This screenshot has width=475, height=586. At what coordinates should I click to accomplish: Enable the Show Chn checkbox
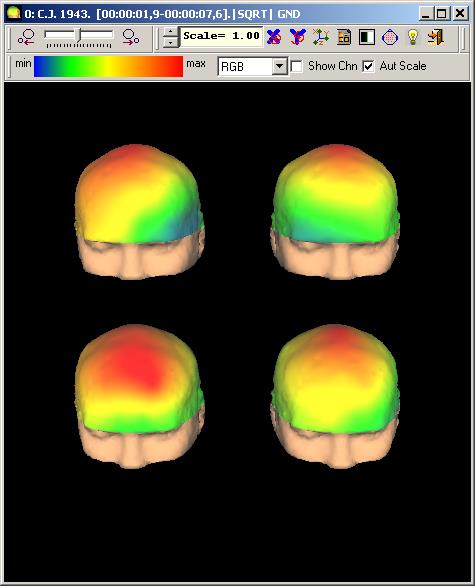tap(296, 67)
